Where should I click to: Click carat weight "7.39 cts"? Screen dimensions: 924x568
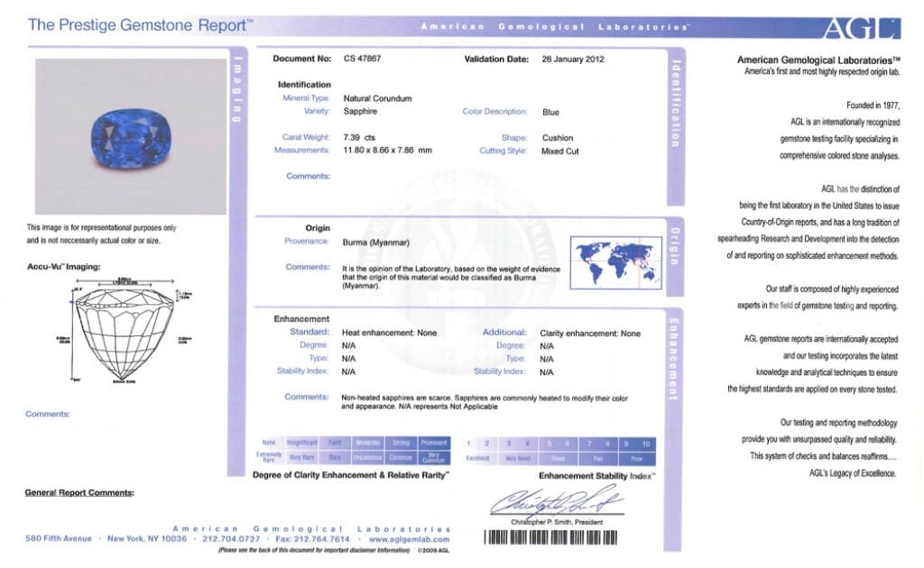click(359, 137)
